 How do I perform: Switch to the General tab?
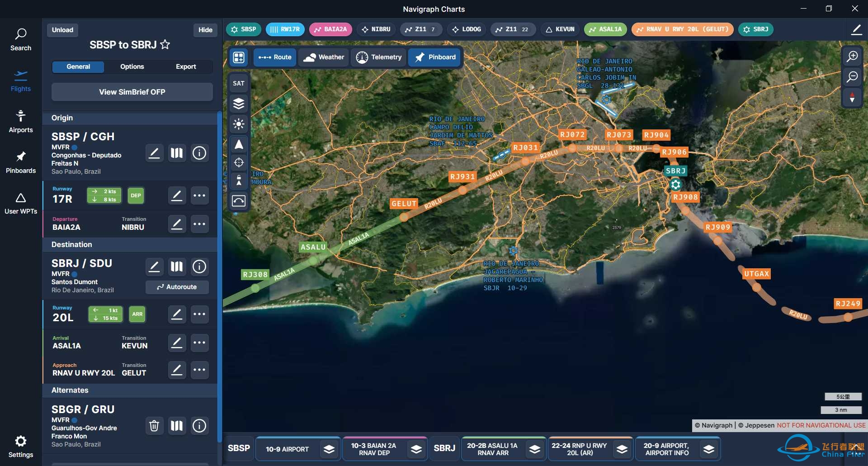click(x=78, y=67)
